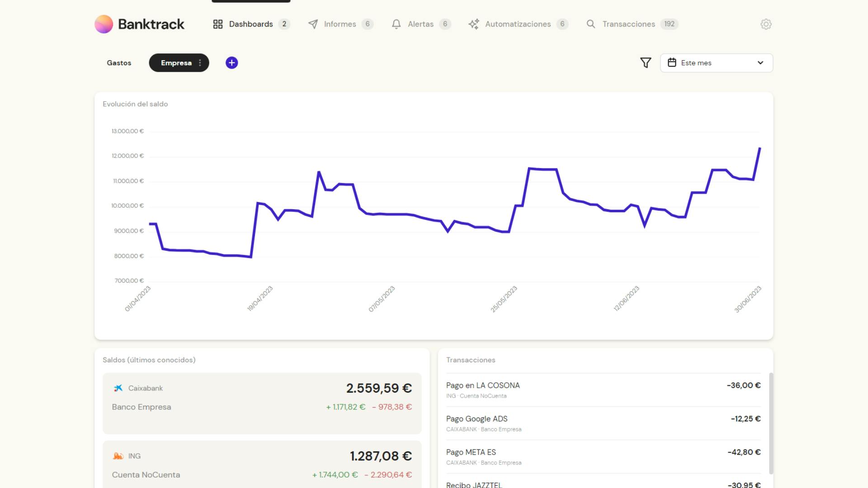Expand the Este mes period dropdown
Screen dimensions: 868x488
tap(717, 63)
